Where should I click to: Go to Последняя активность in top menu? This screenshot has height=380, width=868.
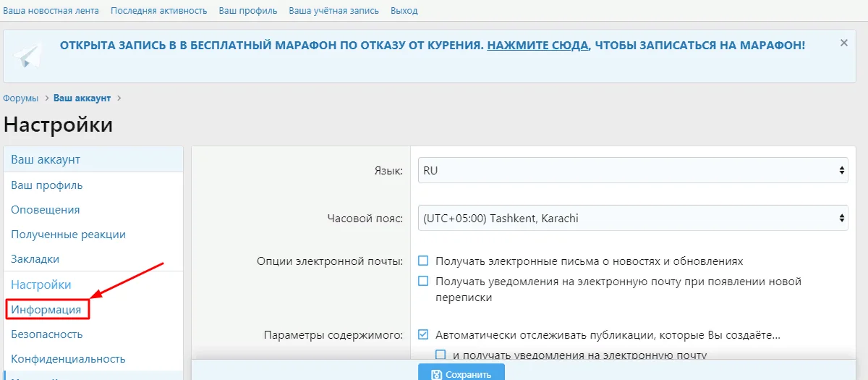point(158,11)
